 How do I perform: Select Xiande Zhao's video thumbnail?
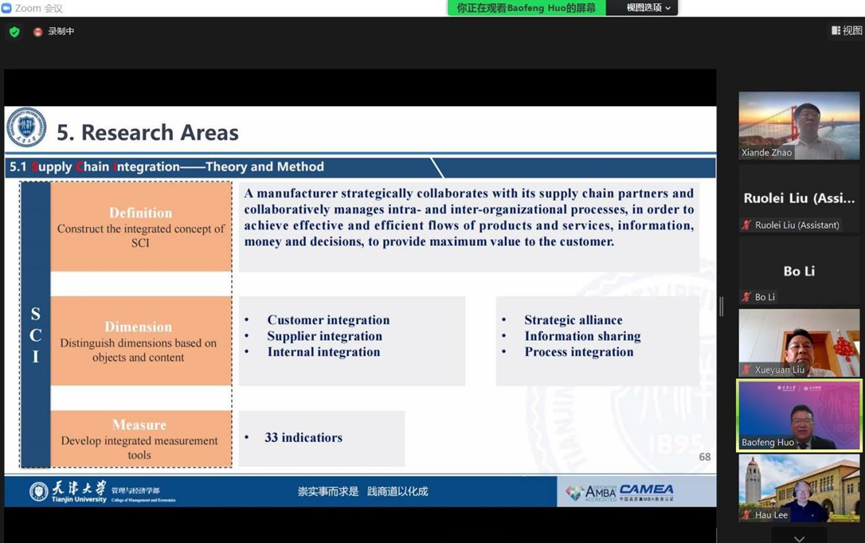799,126
